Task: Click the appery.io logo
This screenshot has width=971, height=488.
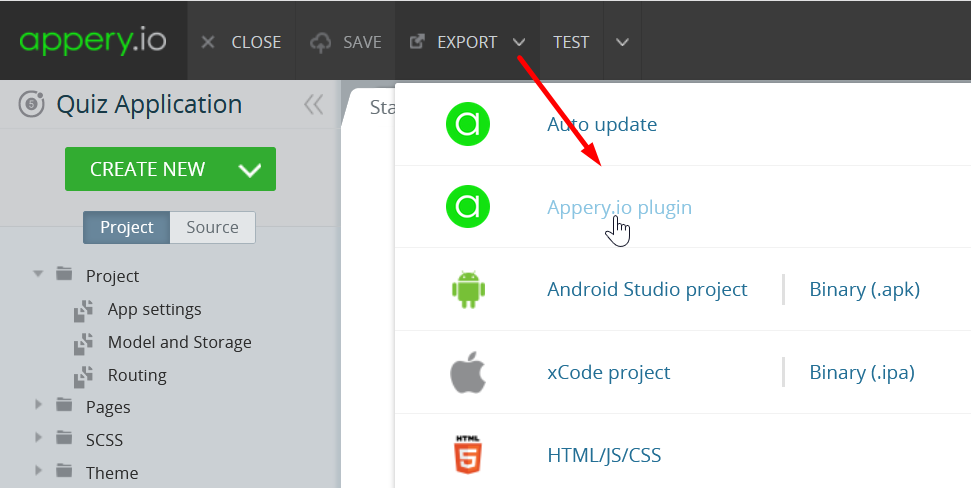Action: click(x=93, y=41)
